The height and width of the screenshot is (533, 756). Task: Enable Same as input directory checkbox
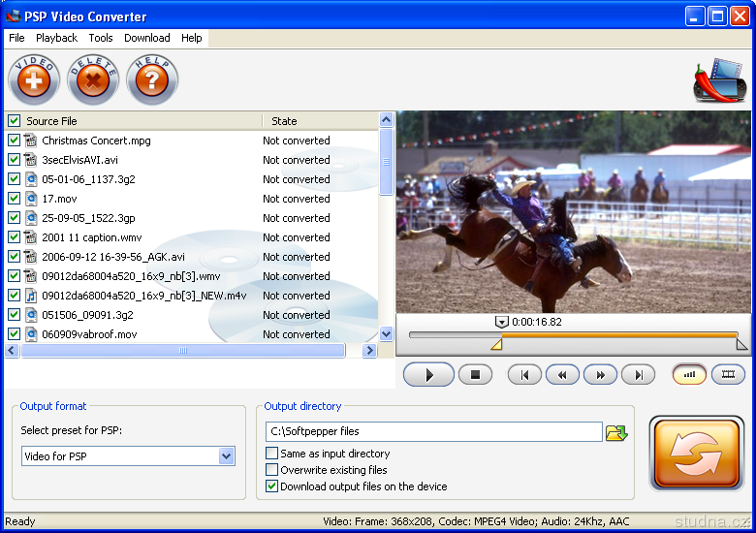tap(272, 454)
